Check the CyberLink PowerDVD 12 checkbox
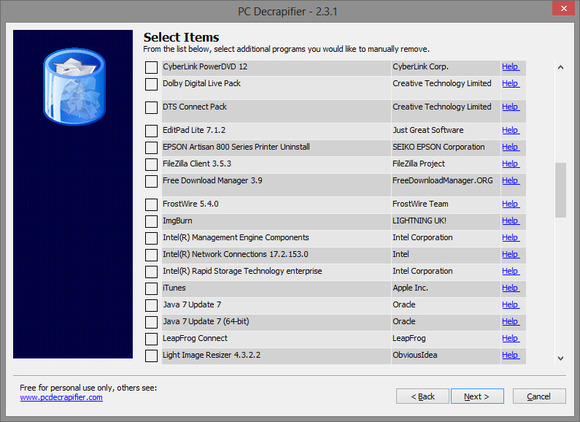The image size is (580, 422). 151,67
